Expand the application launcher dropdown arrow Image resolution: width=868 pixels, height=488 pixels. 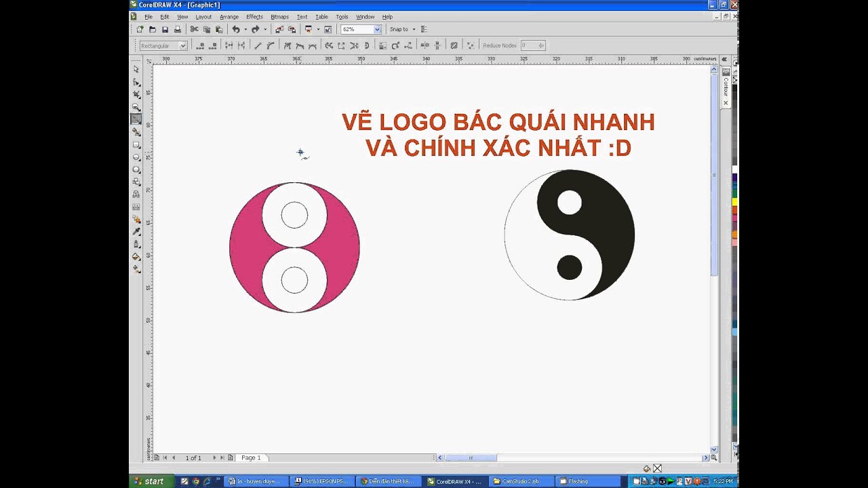click(x=318, y=29)
